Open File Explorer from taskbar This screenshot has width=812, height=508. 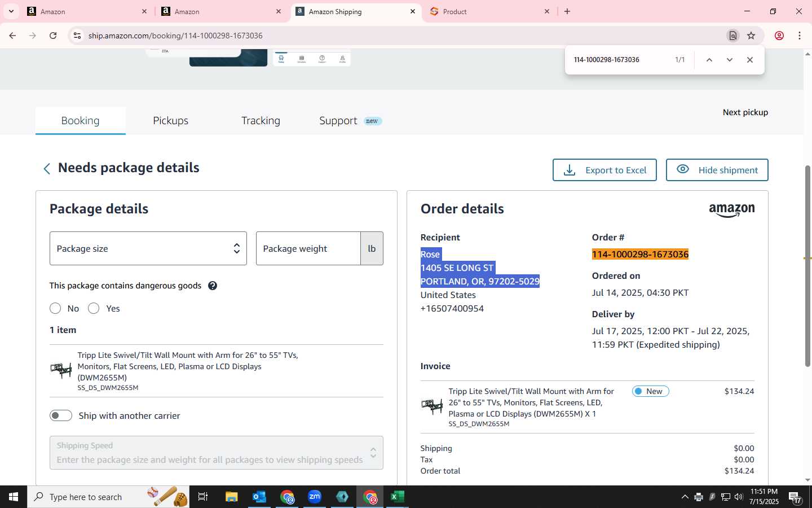(232, 497)
